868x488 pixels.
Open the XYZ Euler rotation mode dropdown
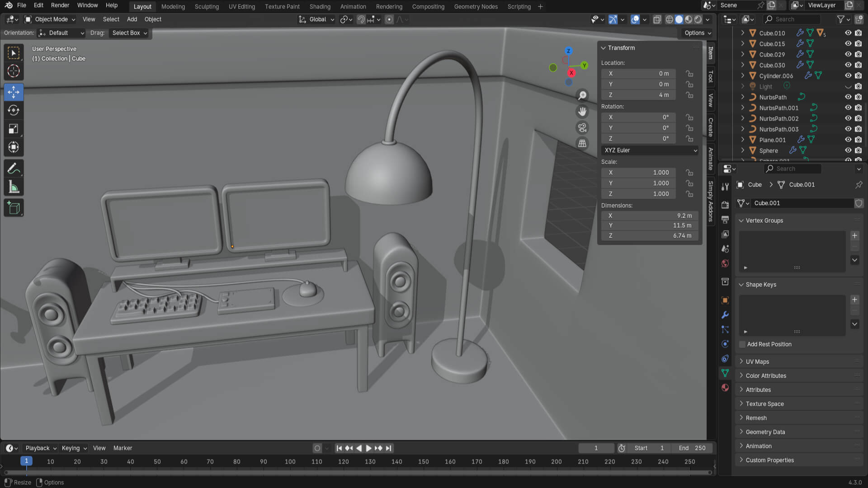(650, 150)
